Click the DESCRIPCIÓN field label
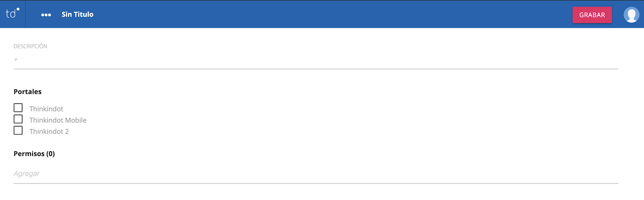Viewport: 644px width, 200px height. coord(30,46)
